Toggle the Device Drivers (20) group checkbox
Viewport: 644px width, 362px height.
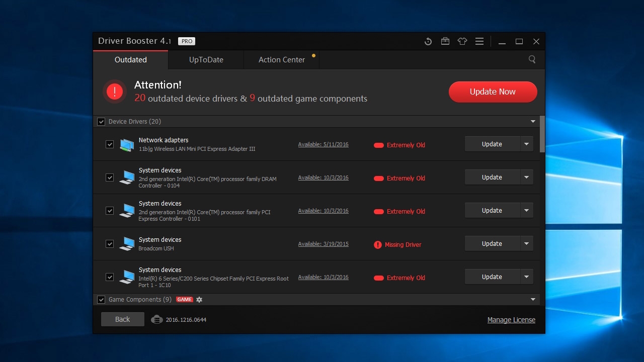coord(101,122)
